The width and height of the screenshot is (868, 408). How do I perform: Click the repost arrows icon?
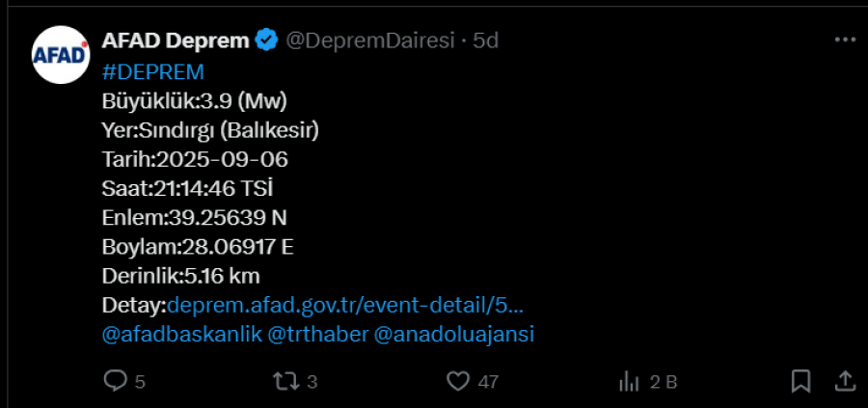286,381
